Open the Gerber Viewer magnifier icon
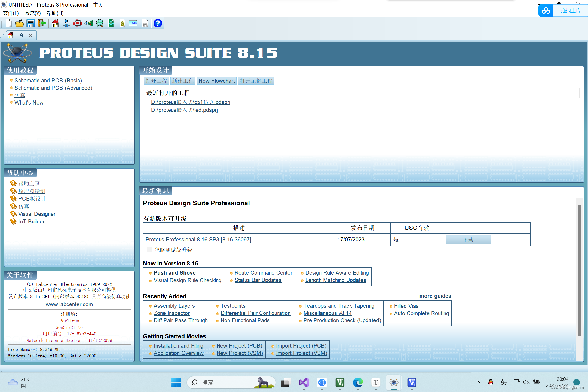 click(x=100, y=23)
